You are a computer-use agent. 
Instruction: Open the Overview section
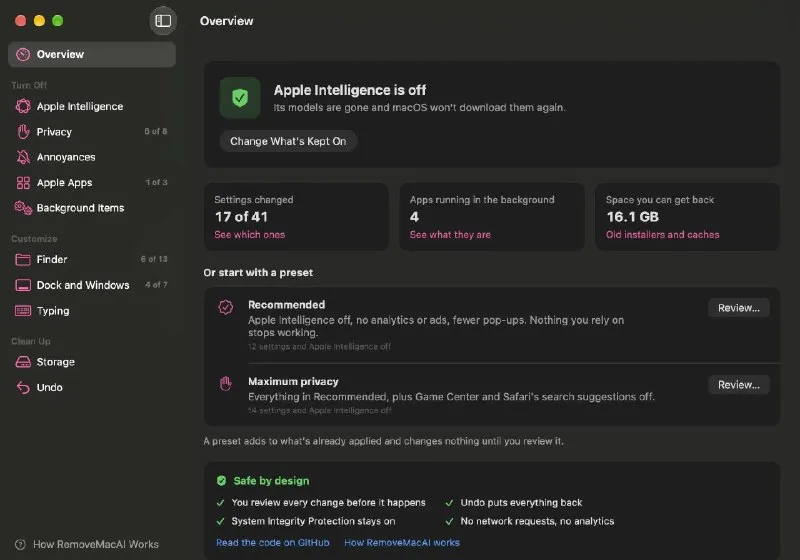[x=92, y=55]
